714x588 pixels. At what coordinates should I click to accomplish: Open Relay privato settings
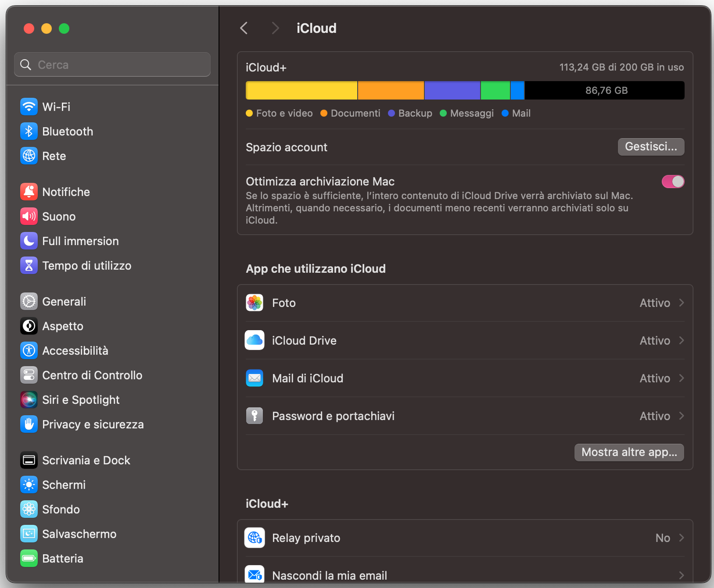(465, 538)
